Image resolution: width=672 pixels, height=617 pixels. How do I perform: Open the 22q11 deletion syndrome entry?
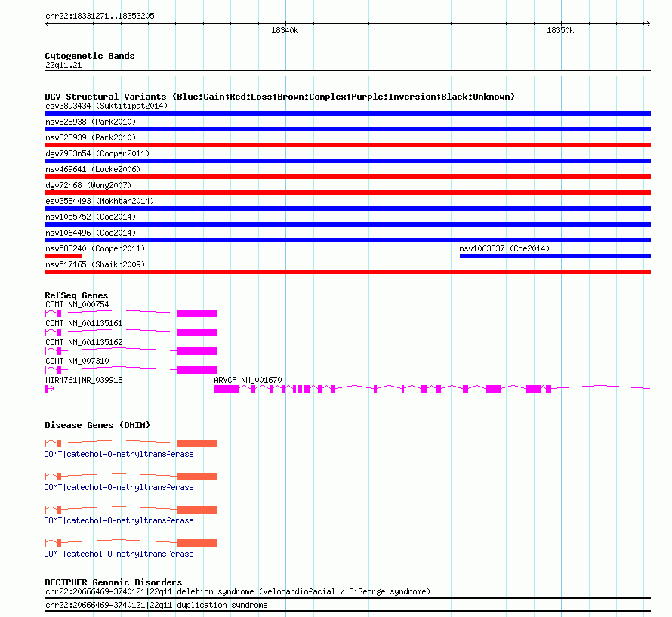pyautogui.click(x=238, y=592)
